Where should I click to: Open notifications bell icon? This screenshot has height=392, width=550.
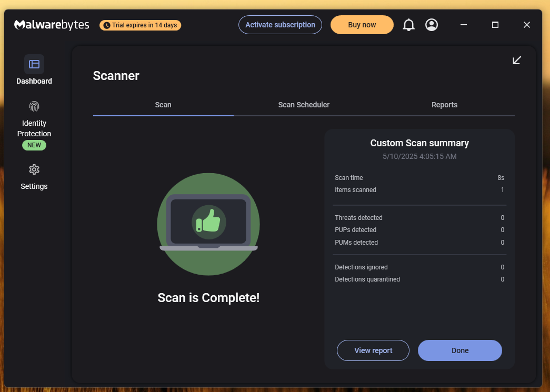coord(408,25)
